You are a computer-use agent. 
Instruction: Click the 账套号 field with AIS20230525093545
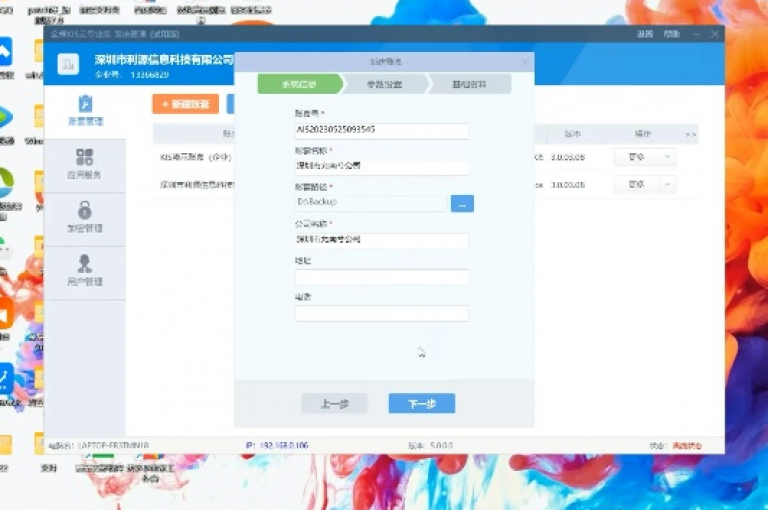[382, 130]
